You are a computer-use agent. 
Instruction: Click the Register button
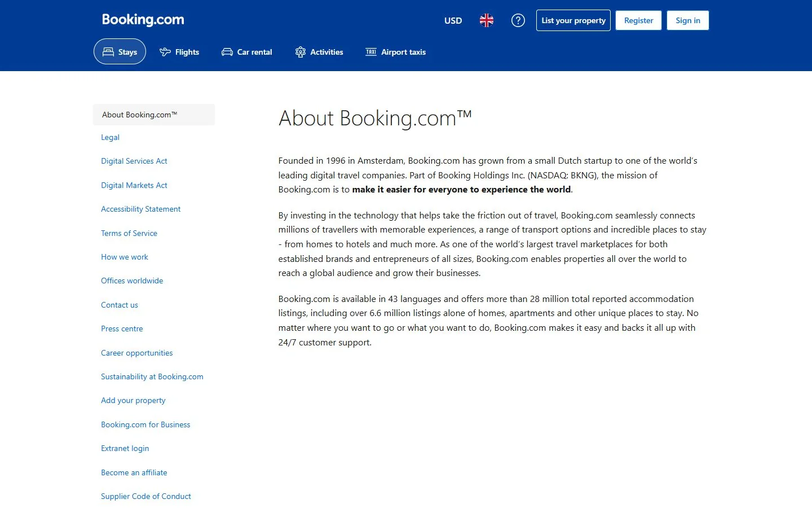pos(639,20)
